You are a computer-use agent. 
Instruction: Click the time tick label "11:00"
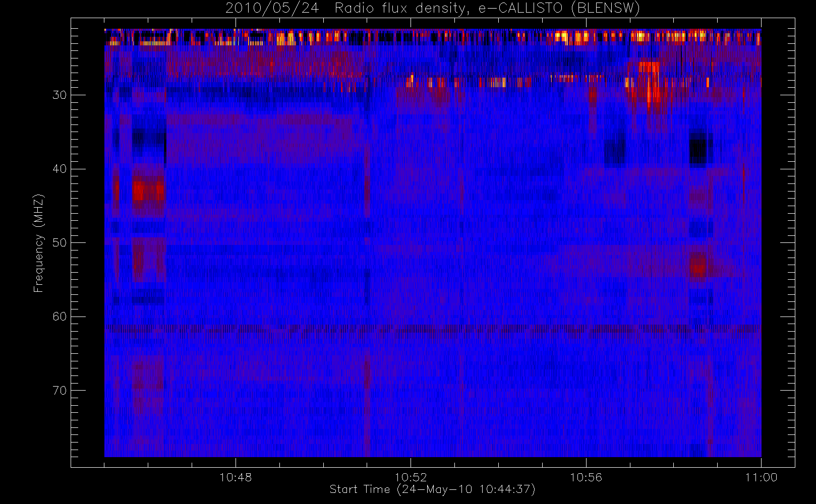(761, 477)
